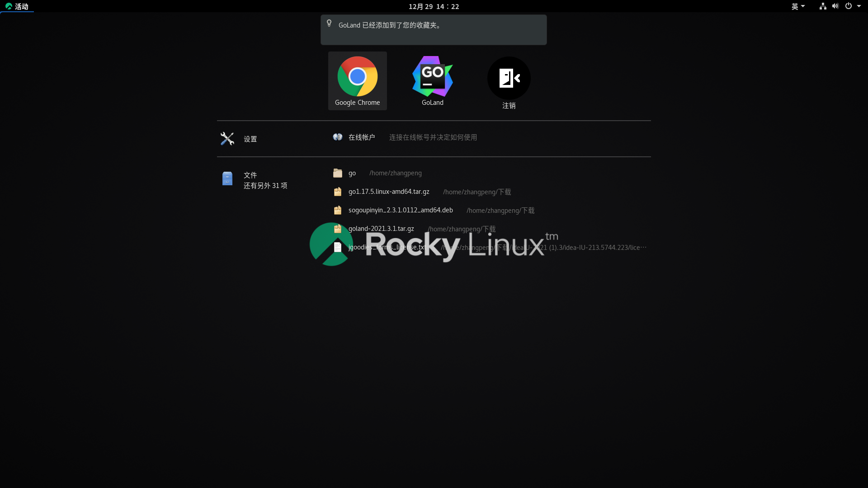Viewport: 868px width, 488px height.
Task: Click the 注销 (log out) icon
Action: [509, 78]
